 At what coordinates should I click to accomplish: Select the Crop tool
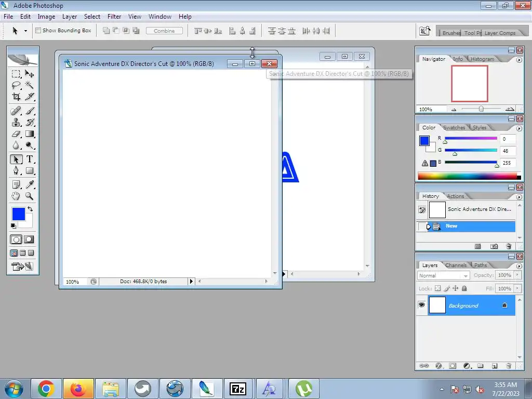click(16, 96)
